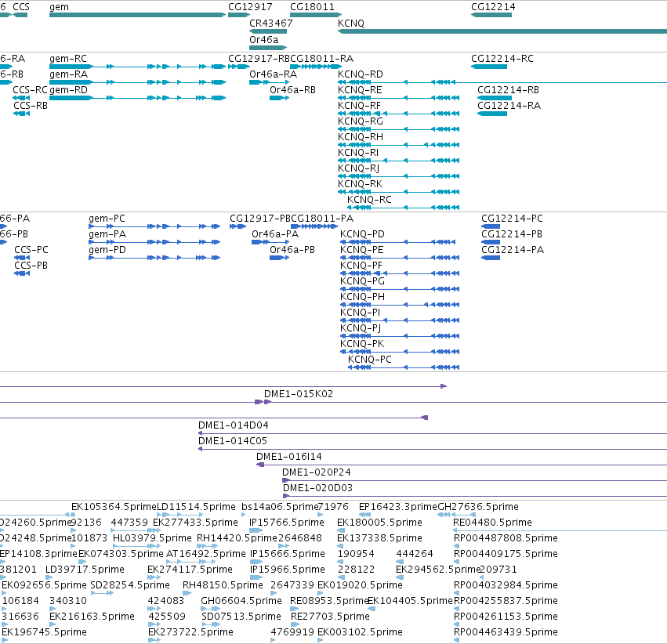Viewport: 667px width, 644px height.
Task: Select the Or46a-PB protein
Action: click(292, 249)
